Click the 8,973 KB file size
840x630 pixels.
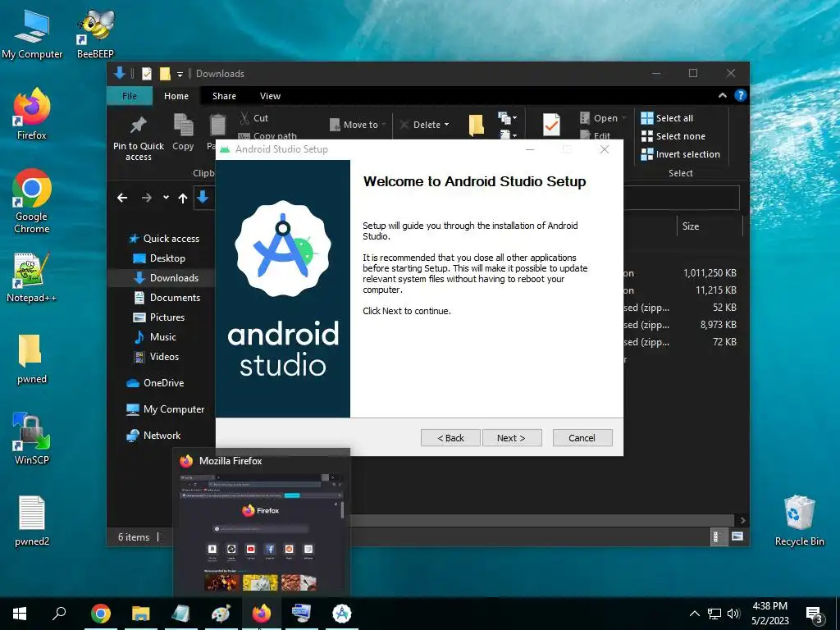[x=718, y=324]
